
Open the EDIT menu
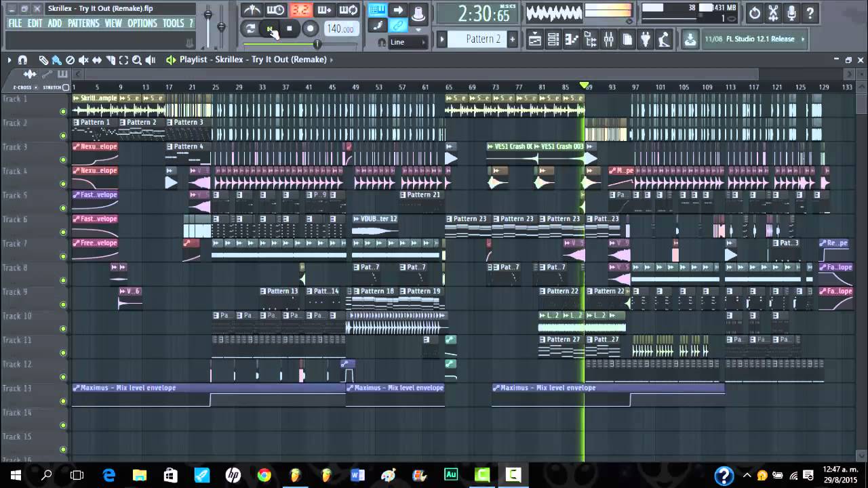pyautogui.click(x=35, y=24)
